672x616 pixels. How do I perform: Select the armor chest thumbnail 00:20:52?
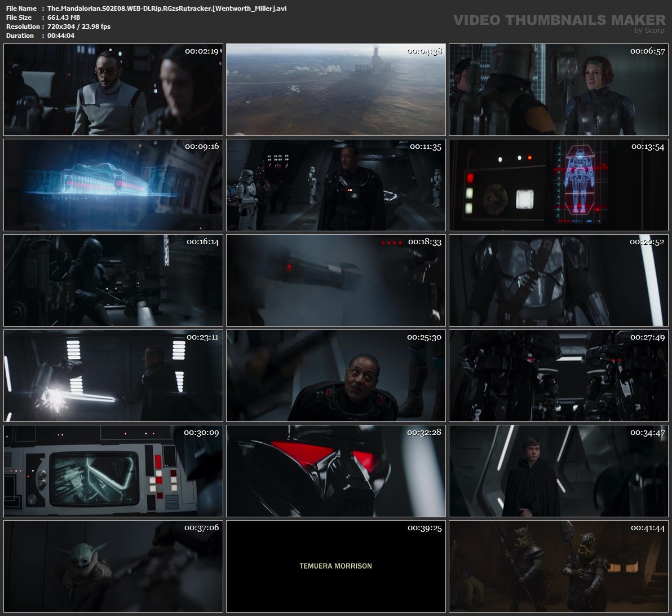pyautogui.click(x=559, y=280)
